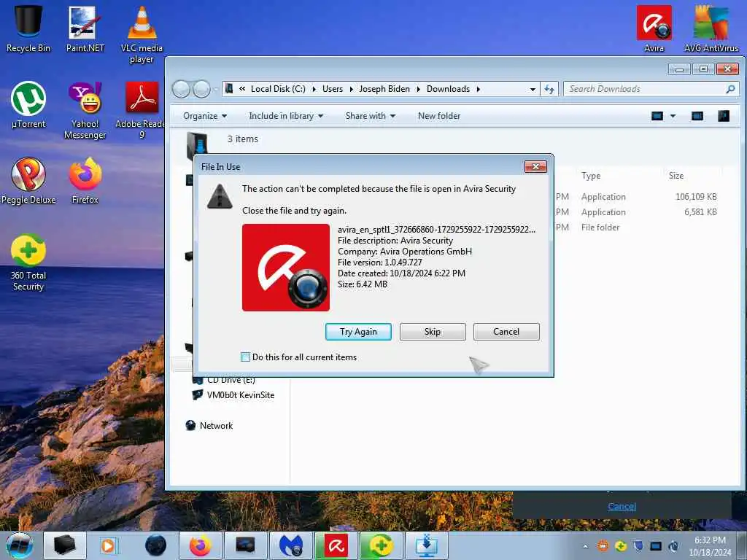Open AVG AntiVirus desktop shortcut
This screenshot has height=560, width=747.
(x=711, y=28)
